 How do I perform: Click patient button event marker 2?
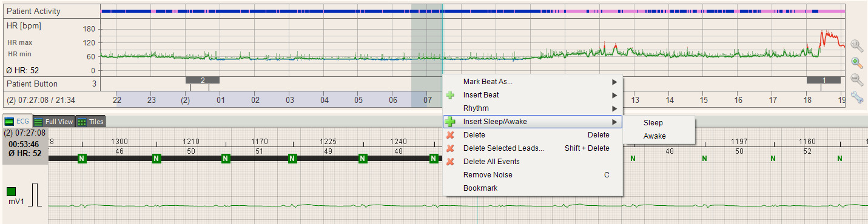pyautogui.click(x=203, y=80)
